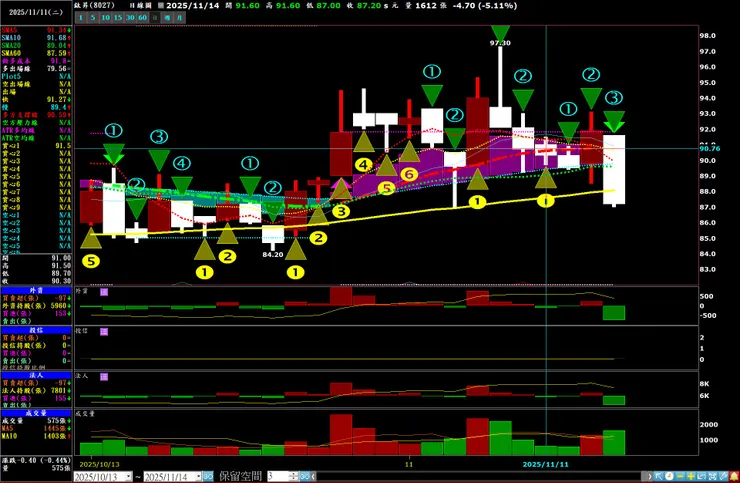
Task: Click the 外資 blue panel header
Action: [x=36, y=291]
